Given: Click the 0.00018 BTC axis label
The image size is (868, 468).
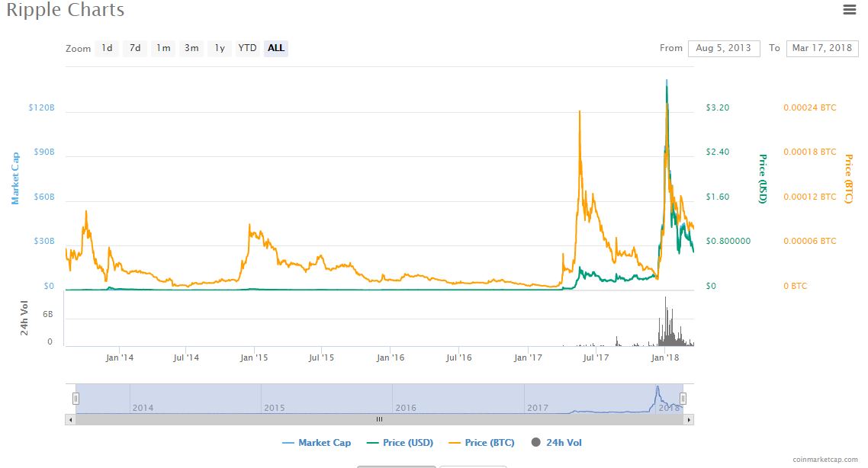Looking at the screenshot, I should coord(810,152).
